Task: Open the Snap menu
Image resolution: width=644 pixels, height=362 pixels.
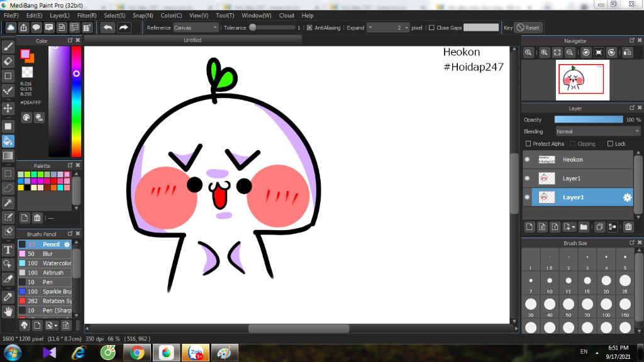Action: click(x=143, y=16)
